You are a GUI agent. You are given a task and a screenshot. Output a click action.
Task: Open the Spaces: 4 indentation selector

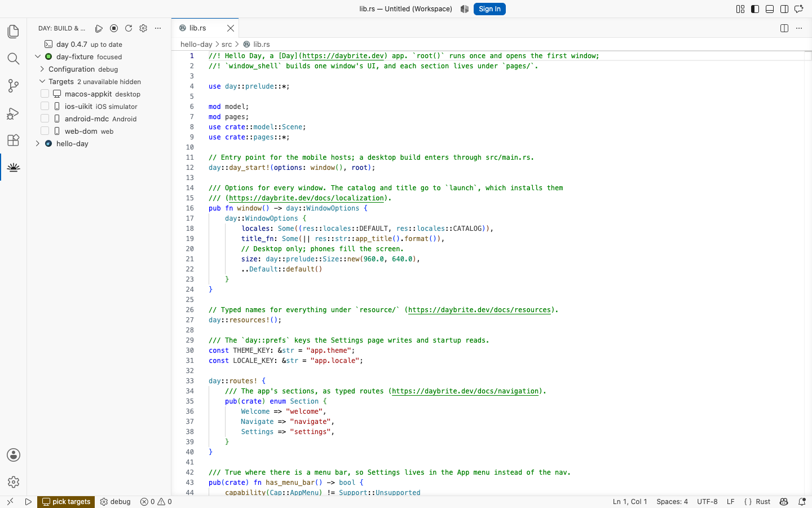[672, 501]
